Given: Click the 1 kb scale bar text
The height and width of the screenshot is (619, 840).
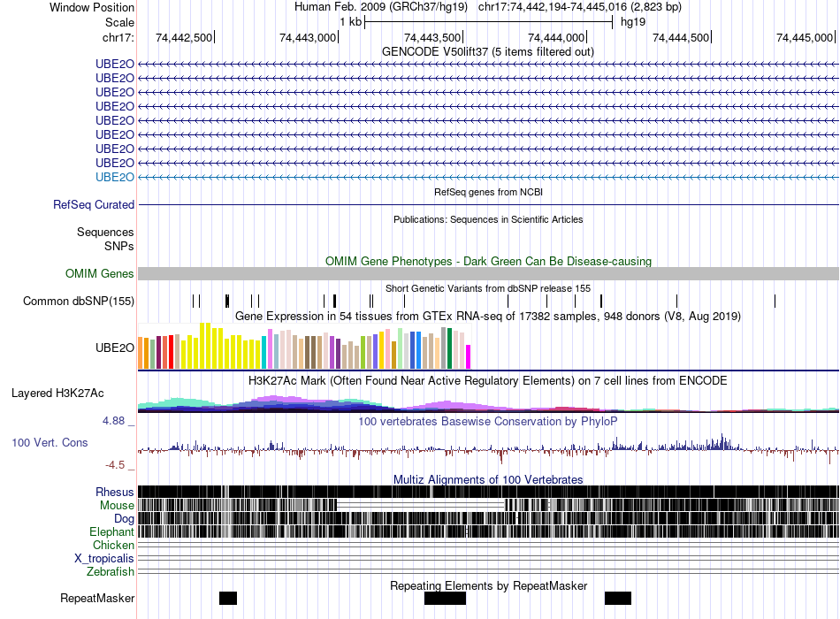Looking at the screenshot, I should (x=350, y=22).
